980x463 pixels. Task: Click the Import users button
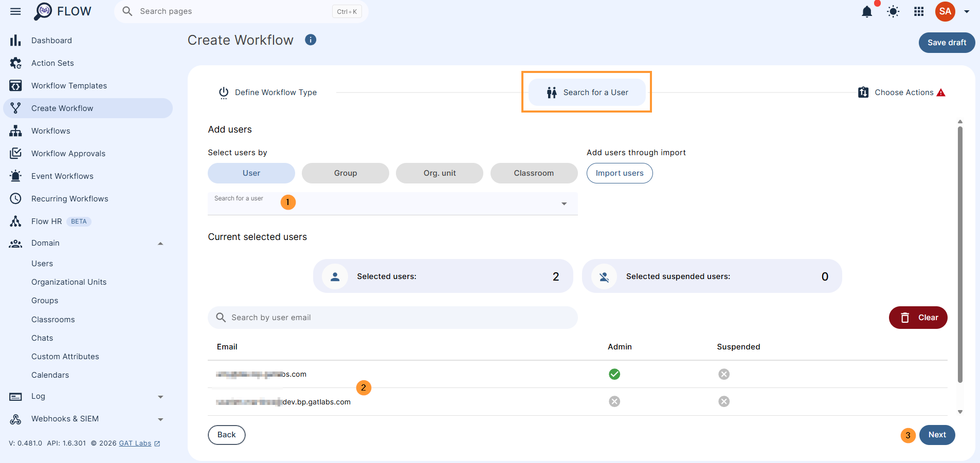pos(620,173)
